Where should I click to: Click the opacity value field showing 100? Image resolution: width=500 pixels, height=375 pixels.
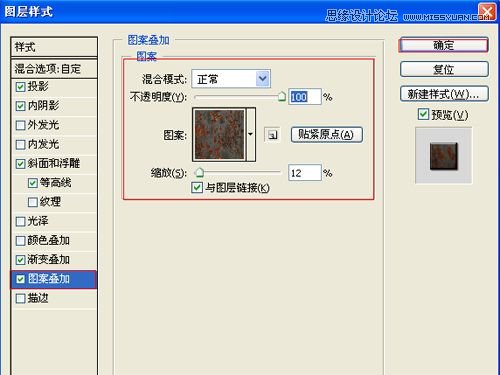305,97
